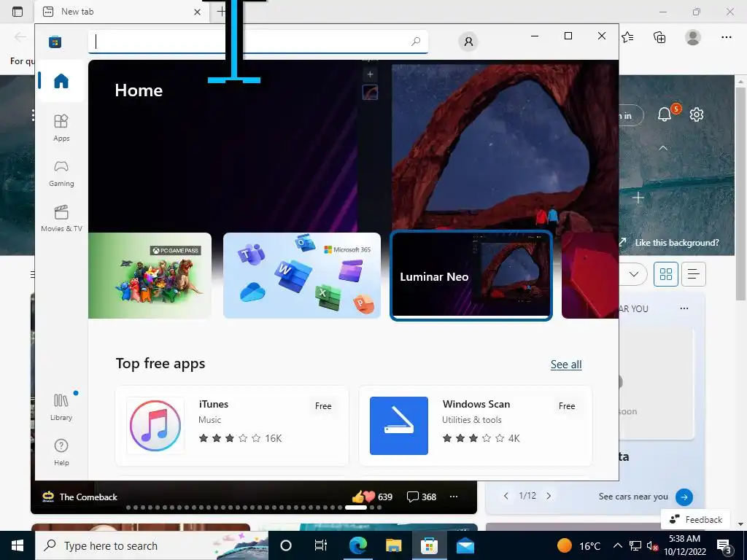This screenshot has height=560, width=747.
Task: Open Edge notifications bell
Action: click(x=665, y=114)
